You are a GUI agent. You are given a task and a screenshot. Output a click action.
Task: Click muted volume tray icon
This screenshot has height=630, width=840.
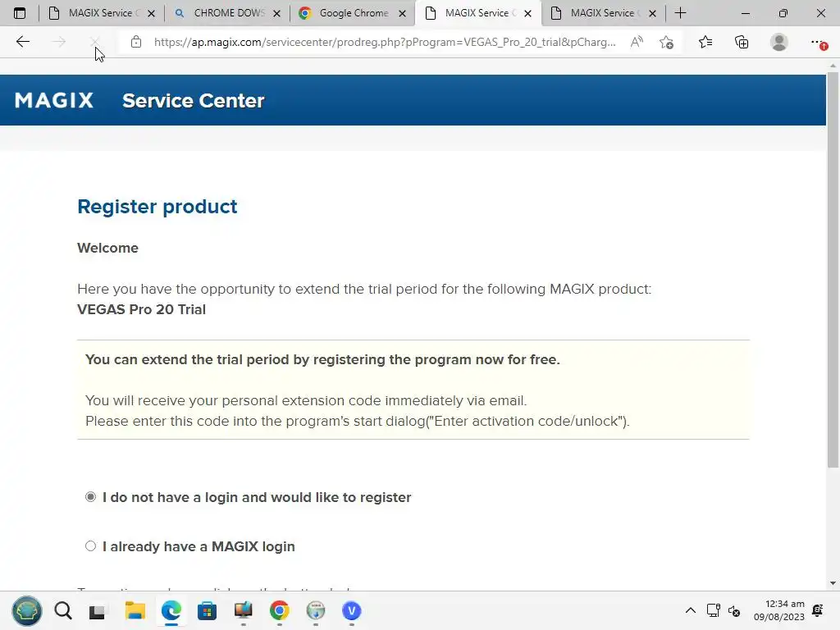(x=734, y=610)
